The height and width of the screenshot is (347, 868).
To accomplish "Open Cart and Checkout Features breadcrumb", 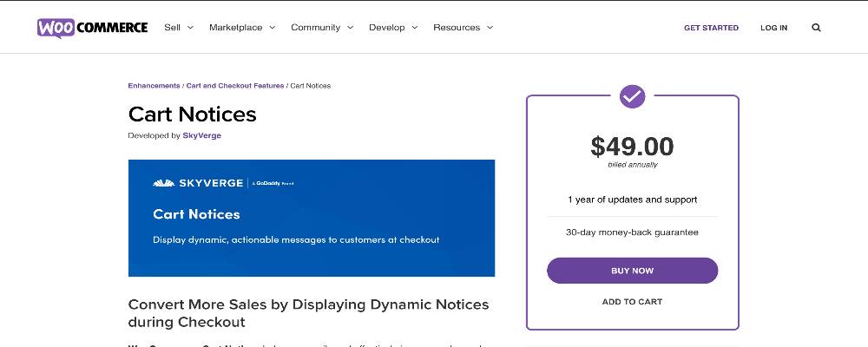I will (x=235, y=86).
